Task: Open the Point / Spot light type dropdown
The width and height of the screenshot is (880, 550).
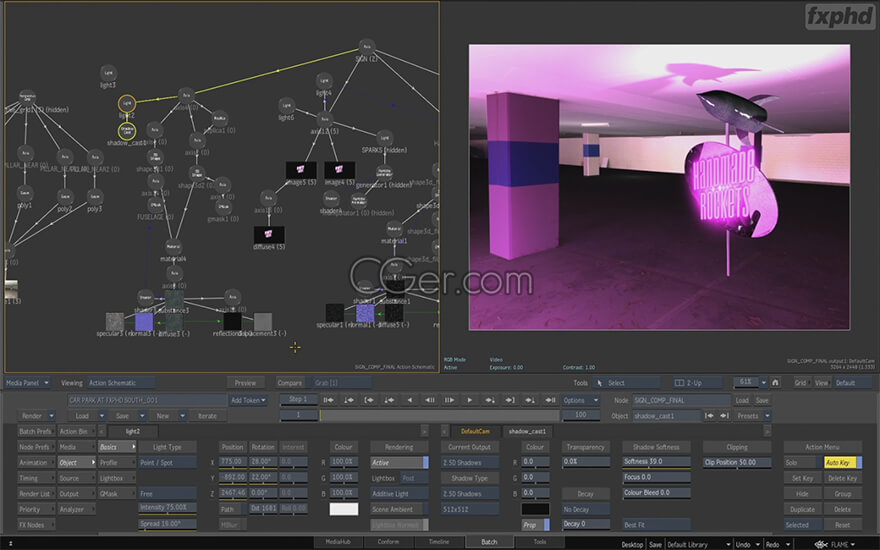Action: 167,462
